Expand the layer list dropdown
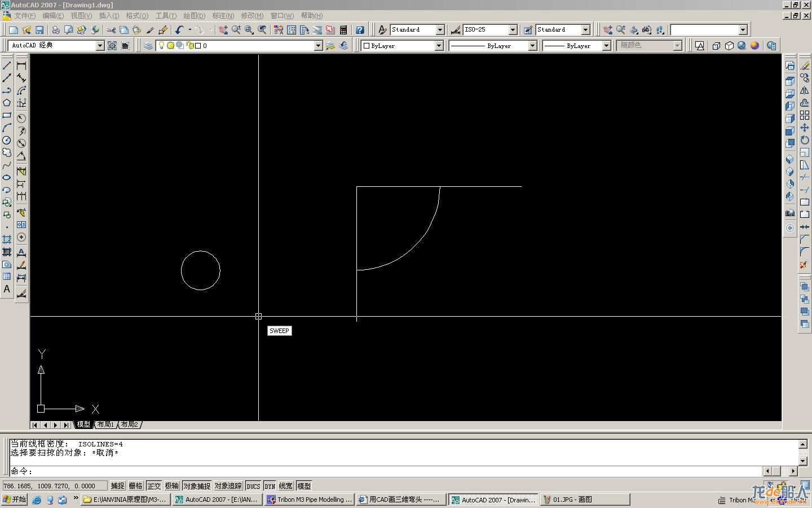The height and width of the screenshot is (508, 812). [318, 46]
